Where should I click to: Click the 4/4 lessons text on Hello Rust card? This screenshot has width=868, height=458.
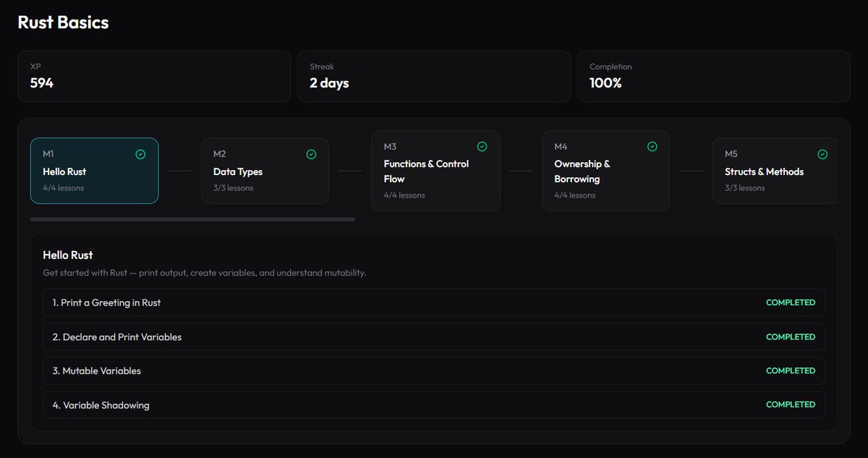pos(64,188)
